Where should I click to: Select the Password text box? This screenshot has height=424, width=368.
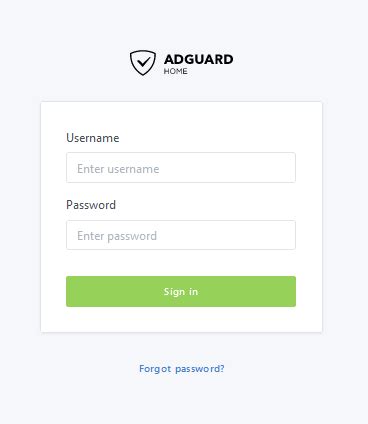pyautogui.click(x=181, y=235)
